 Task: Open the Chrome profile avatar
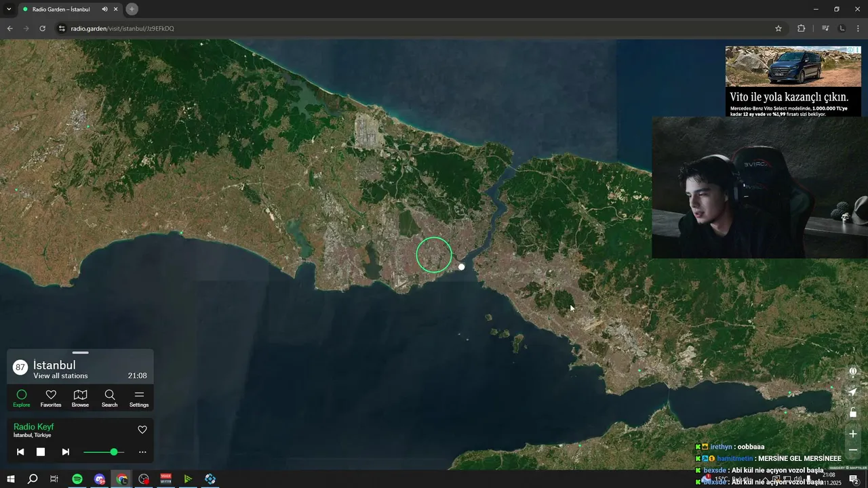click(x=842, y=28)
